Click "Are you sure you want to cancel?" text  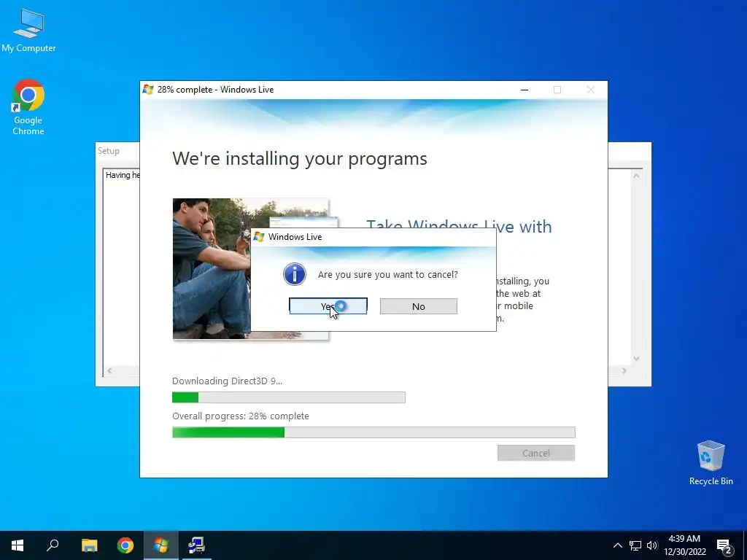pyautogui.click(x=388, y=274)
